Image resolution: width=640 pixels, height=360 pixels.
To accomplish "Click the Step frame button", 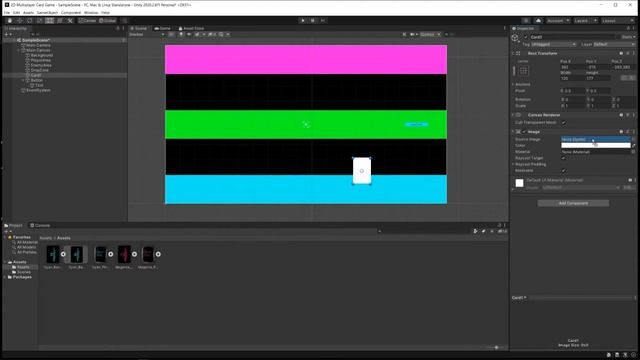I will click(322, 20).
